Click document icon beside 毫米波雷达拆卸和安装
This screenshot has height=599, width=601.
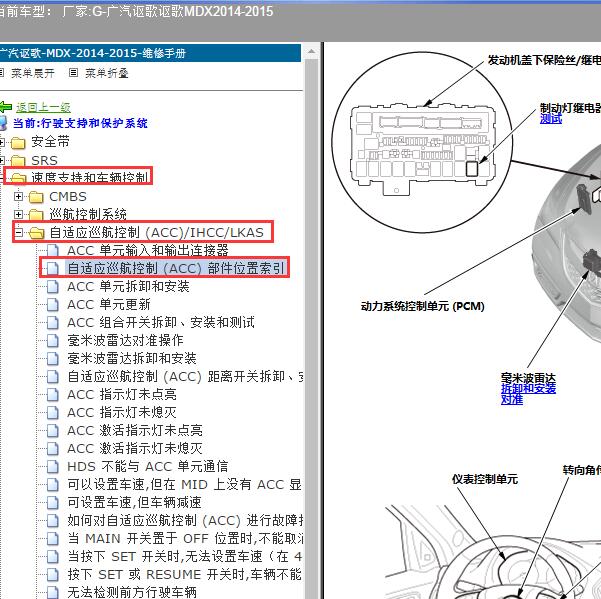(x=53, y=358)
